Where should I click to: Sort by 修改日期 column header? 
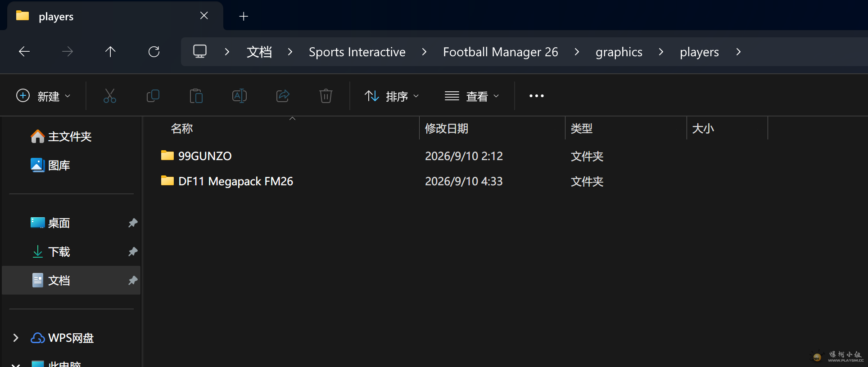pyautogui.click(x=447, y=129)
